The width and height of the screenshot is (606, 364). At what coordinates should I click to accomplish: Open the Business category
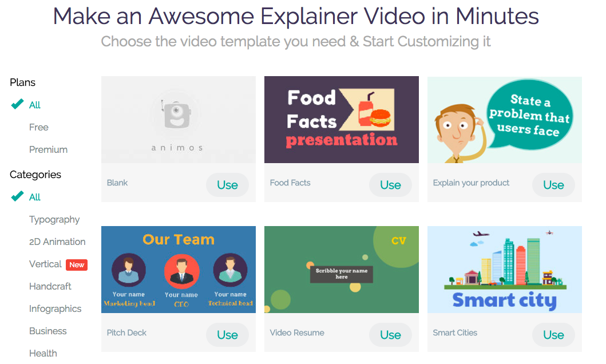tap(48, 331)
